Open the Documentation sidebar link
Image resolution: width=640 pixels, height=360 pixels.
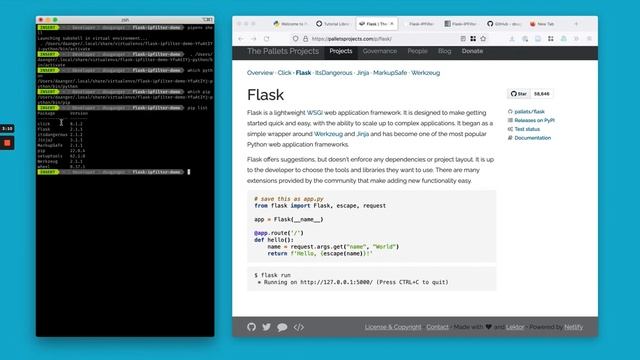[x=533, y=138]
